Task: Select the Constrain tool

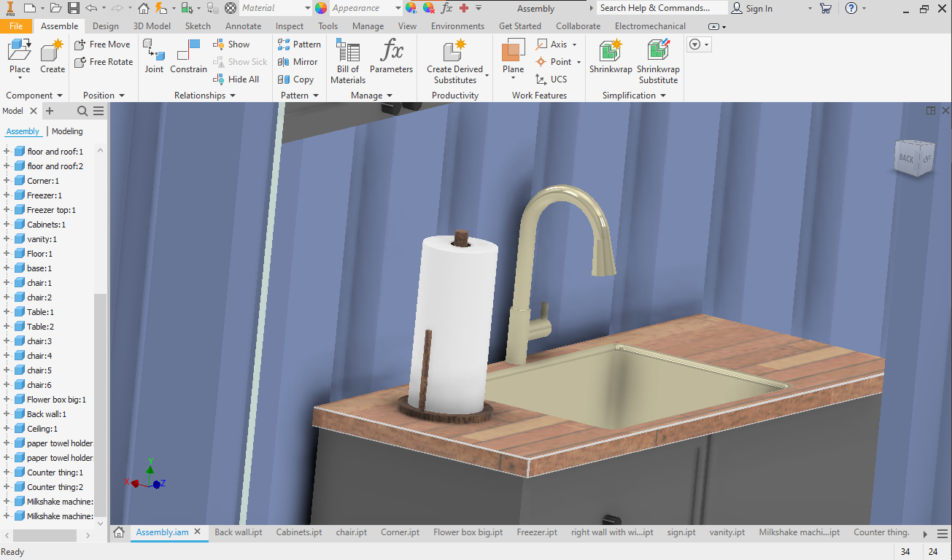Action: (x=189, y=56)
